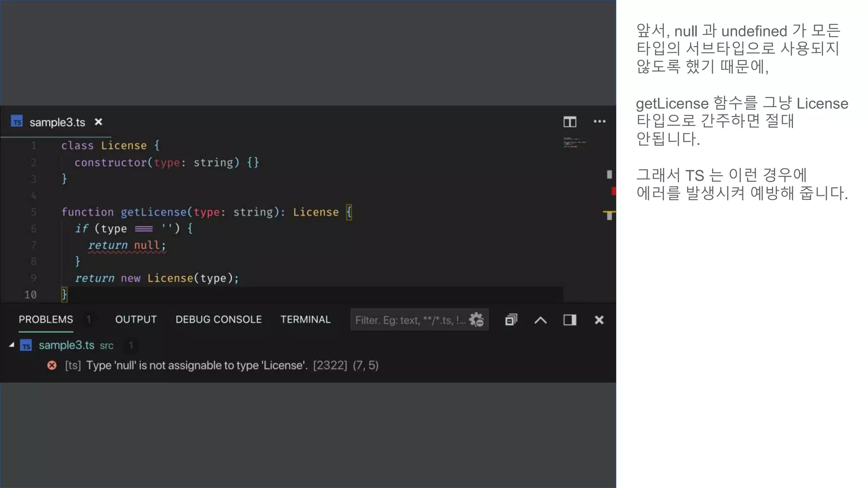This screenshot has width=868, height=488.
Task: Click line number 5 in the gutter
Action: coord(33,212)
